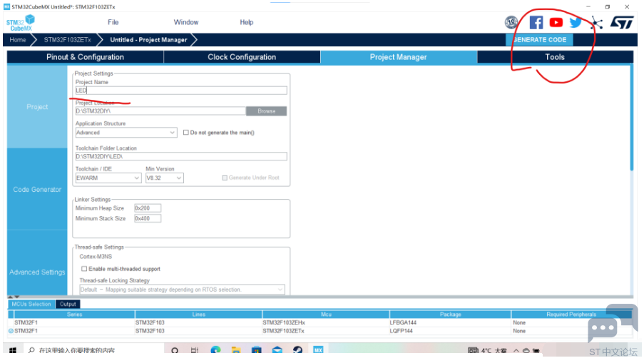This screenshot has width=644, height=363.
Task: Click the Generate Under Root checkbox
Action: coord(225,178)
